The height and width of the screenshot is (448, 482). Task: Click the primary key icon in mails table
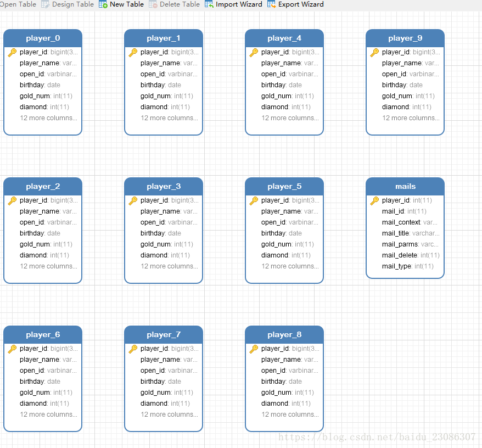coord(374,200)
